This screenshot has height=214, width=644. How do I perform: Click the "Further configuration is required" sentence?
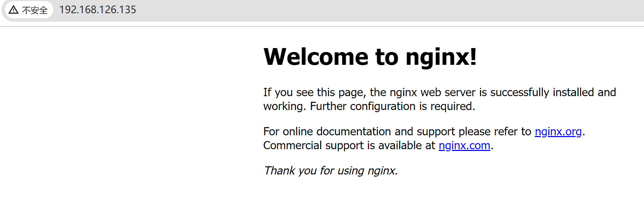tap(392, 106)
